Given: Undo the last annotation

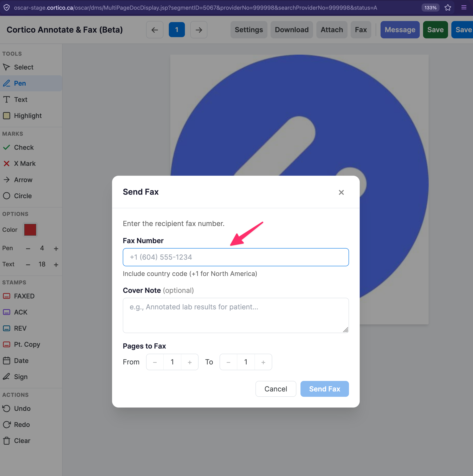Looking at the screenshot, I should [x=31, y=409].
